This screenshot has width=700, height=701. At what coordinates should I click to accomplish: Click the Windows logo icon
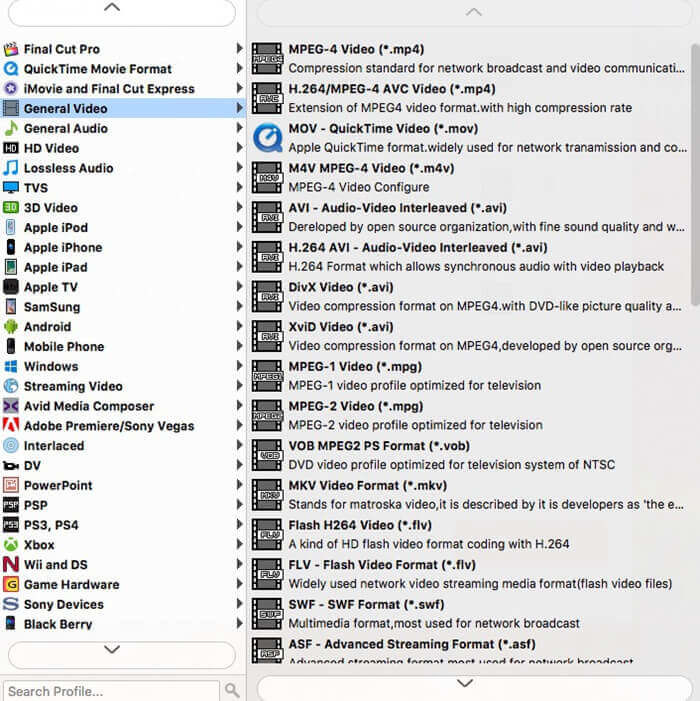(11, 366)
